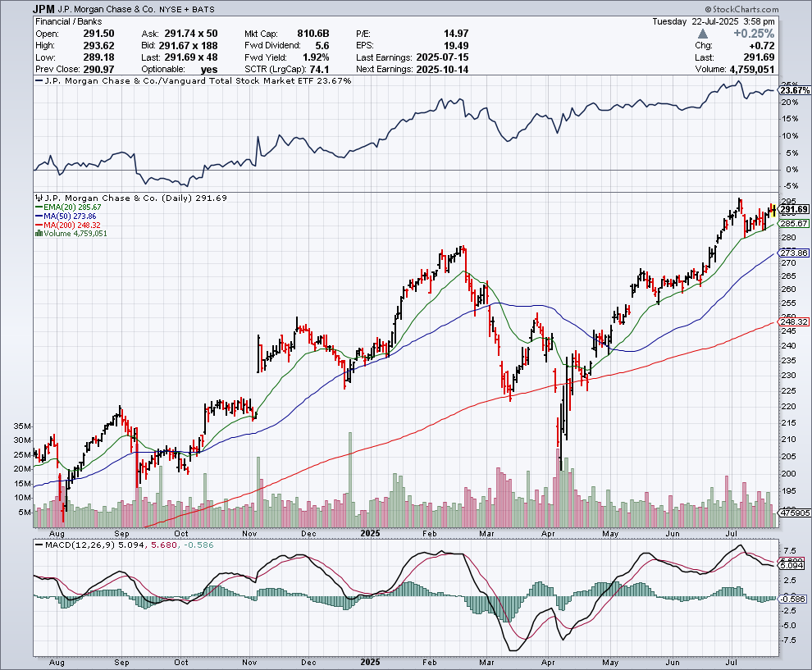Click the 291.69 last-price tag on price axis
The width and height of the screenshot is (812, 670).
(794, 210)
